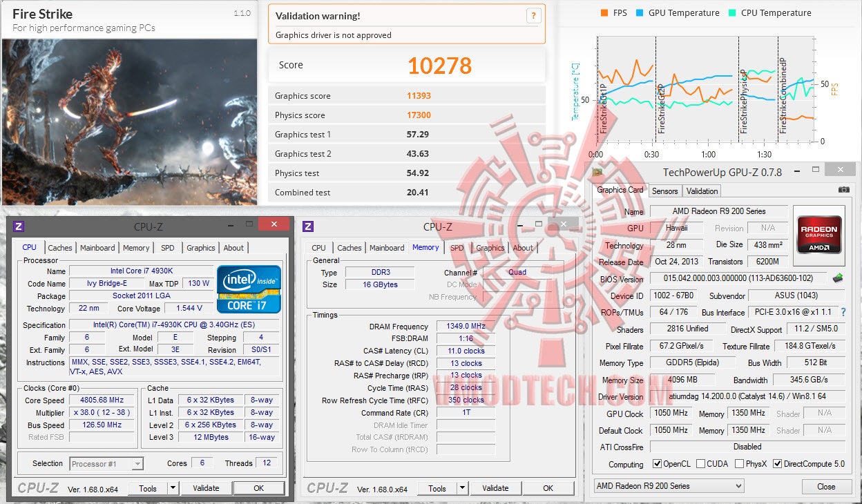This screenshot has height=504, width=862.
Task: Open the validation warning help question mark
Action: [533, 16]
